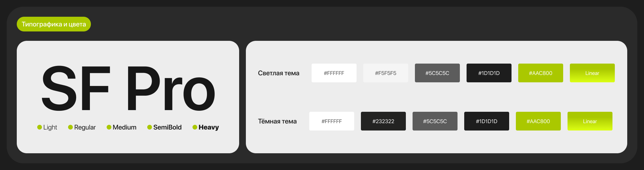Pick the #AAC800 swatch in light theme row
The height and width of the screenshot is (170, 644).
click(x=540, y=73)
